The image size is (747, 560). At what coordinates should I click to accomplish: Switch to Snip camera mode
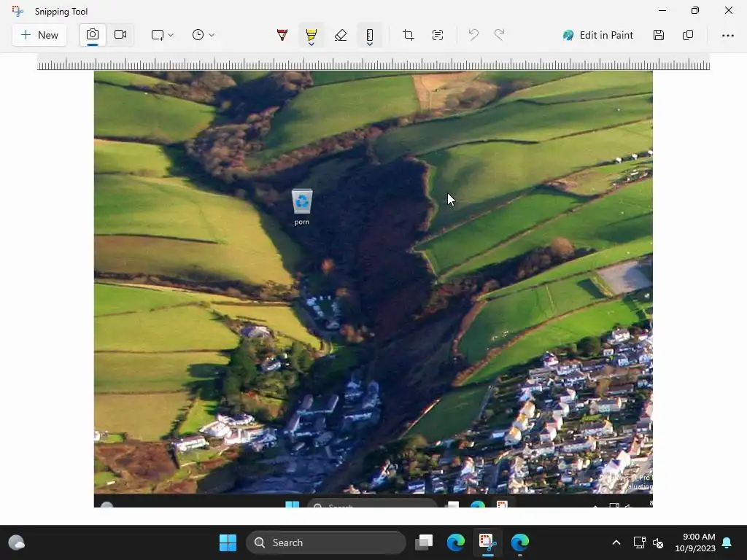click(x=93, y=35)
